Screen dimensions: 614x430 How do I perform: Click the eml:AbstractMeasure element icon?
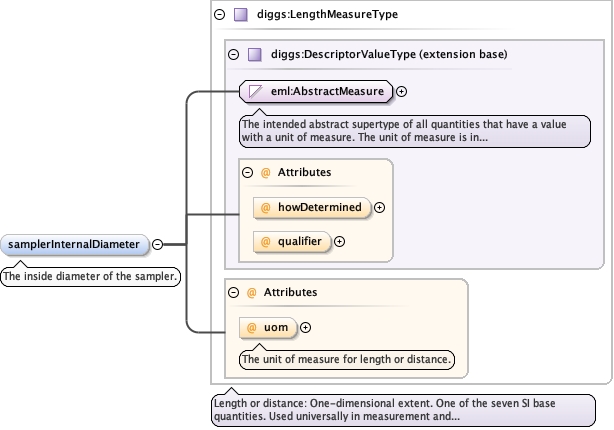pos(255,92)
